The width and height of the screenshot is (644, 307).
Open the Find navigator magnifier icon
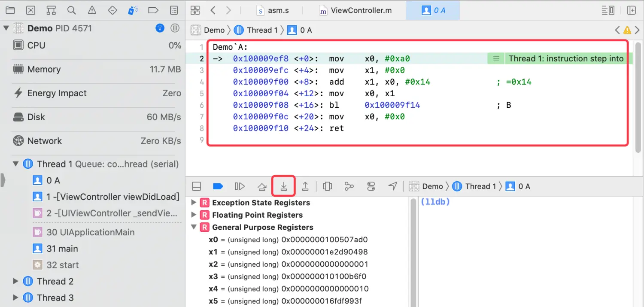pos(72,10)
